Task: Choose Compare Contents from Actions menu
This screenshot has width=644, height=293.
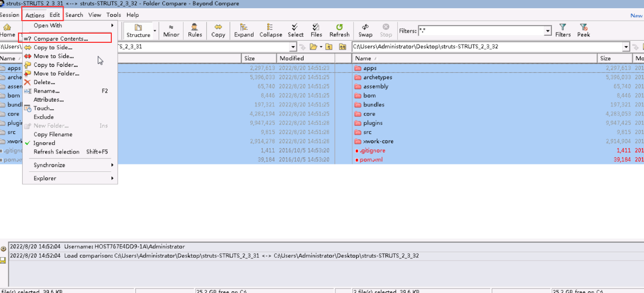Action: 70,39
